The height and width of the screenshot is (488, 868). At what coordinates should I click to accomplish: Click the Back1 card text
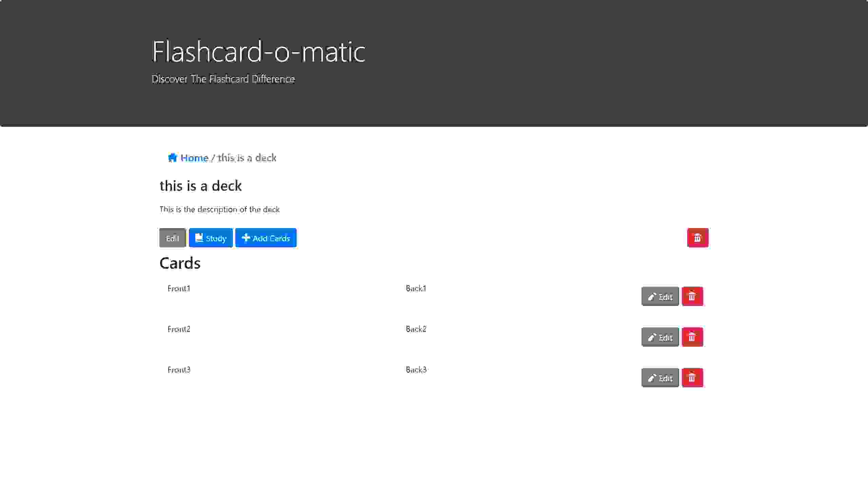click(416, 288)
